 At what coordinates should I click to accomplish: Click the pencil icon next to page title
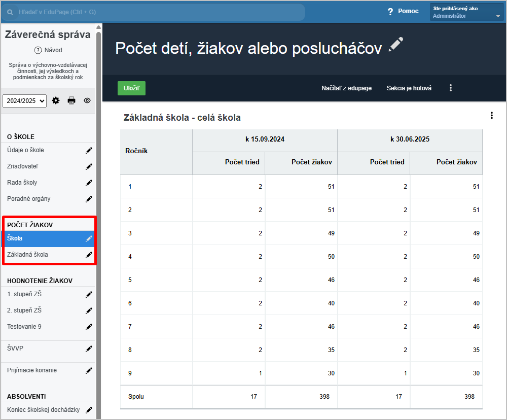point(395,45)
